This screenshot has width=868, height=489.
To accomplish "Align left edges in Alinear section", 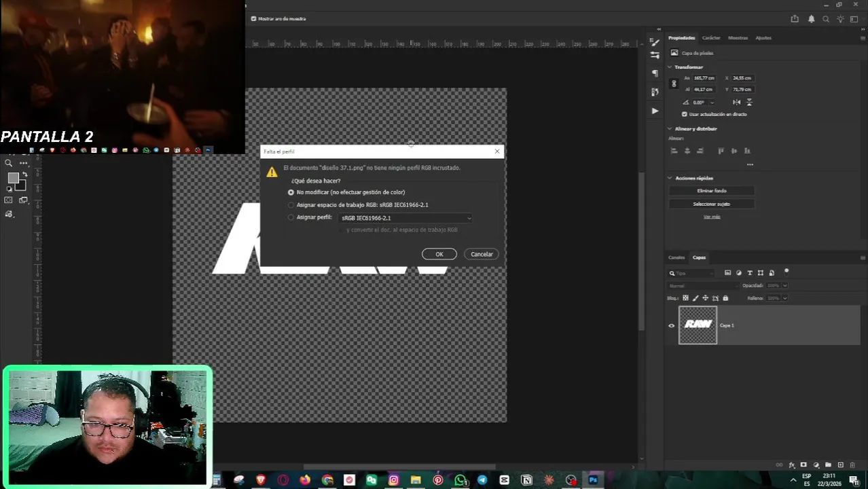I will click(x=674, y=151).
